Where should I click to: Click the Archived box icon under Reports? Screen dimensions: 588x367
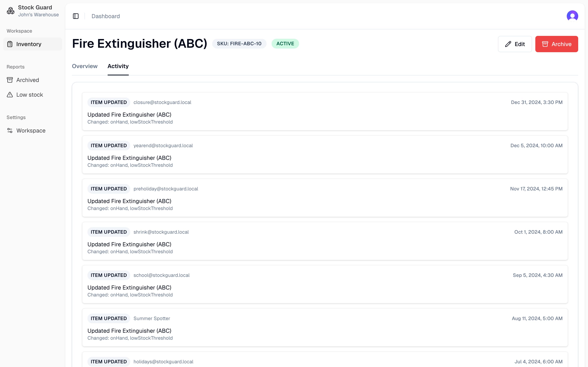[10, 80]
